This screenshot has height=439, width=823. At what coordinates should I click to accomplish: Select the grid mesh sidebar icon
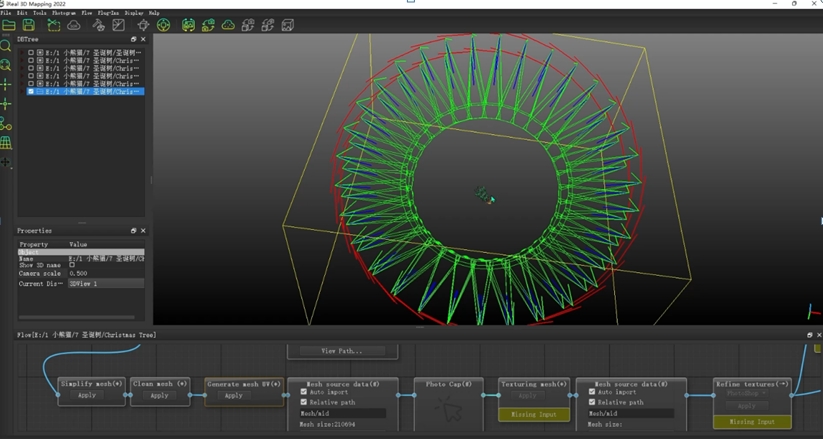(x=5, y=143)
